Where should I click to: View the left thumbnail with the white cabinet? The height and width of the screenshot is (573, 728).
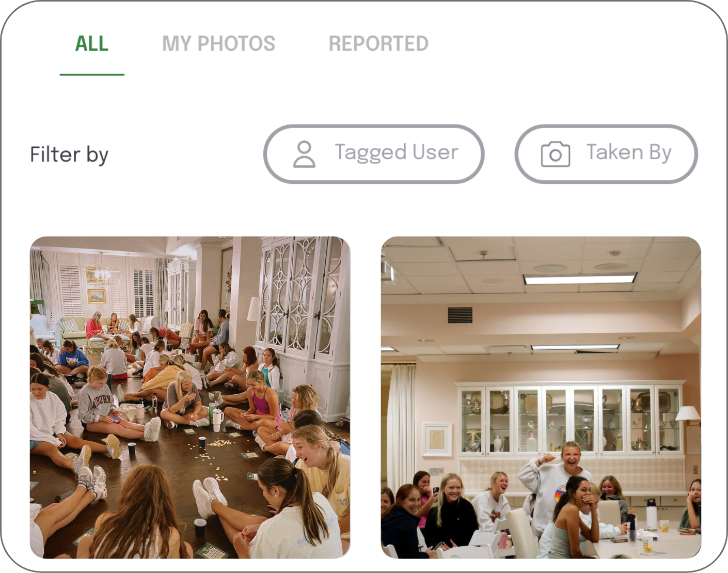pyautogui.click(x=190, y=397)
